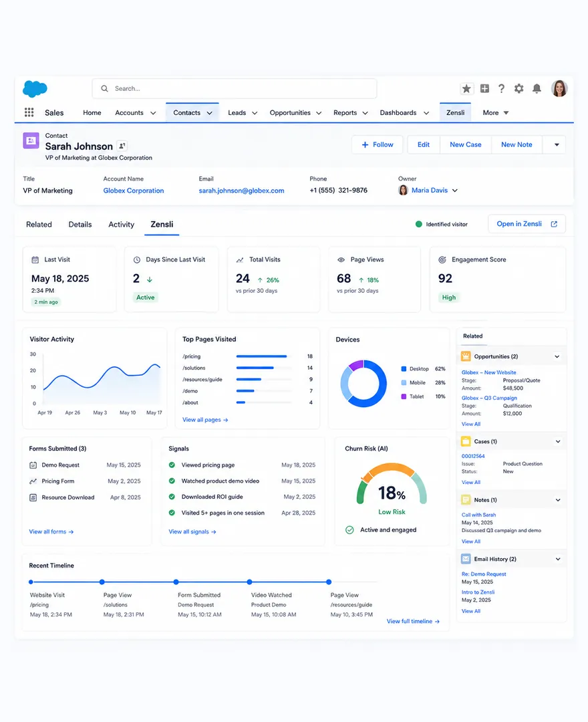Viewport: 588px width, 722px height.
Task: Click the Notes section icon
Action: pyautogui.click(x=466, y=499)
